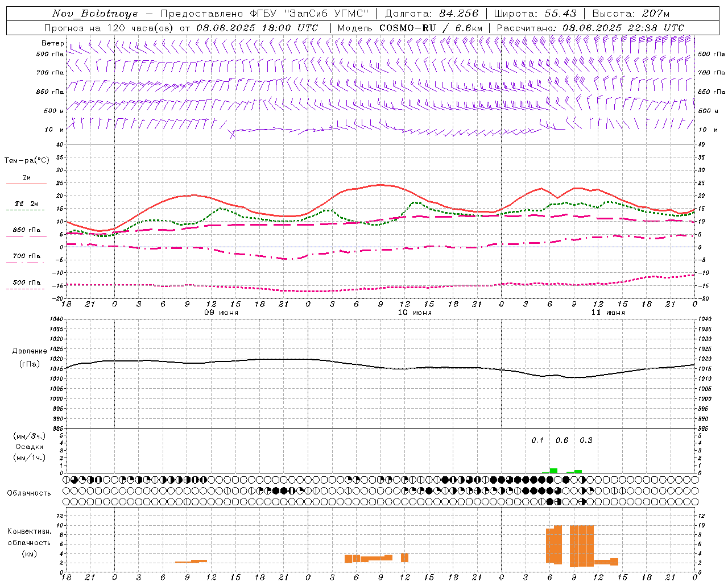The height and width of the screenshot is (582, 728).
Task: Click the green dotted Td legend line sample
Action: (x=25, y=210)
